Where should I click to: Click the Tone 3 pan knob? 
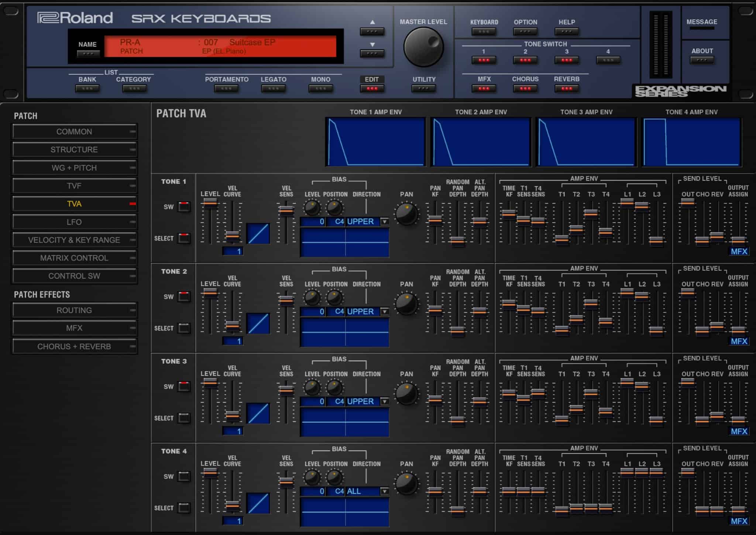click(x=407, y=394)
